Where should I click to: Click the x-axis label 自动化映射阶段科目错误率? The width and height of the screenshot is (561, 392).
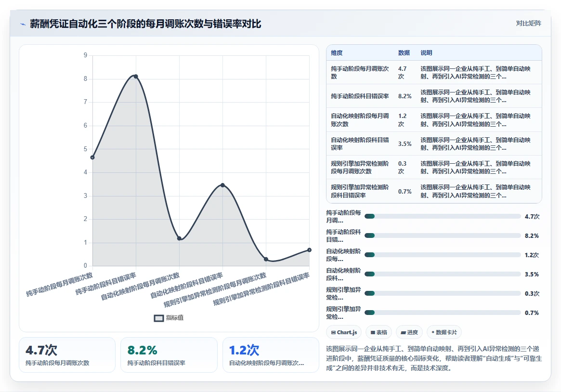(x=186, y=286)
